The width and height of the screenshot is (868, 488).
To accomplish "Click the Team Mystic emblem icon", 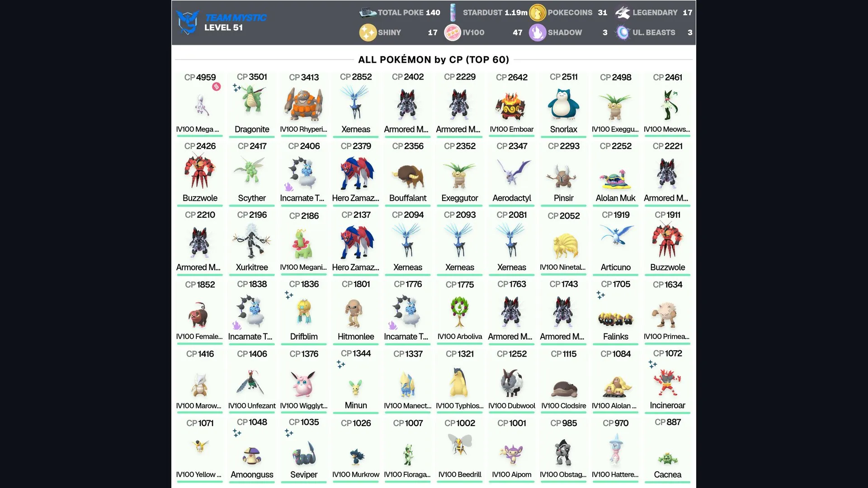I will 188,22.
